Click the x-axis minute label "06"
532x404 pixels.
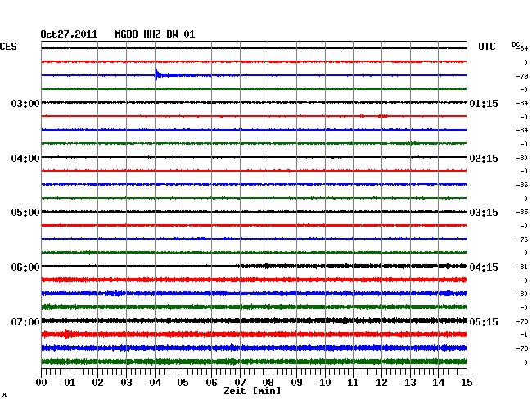pyautogui.click(x=211, y=383)
